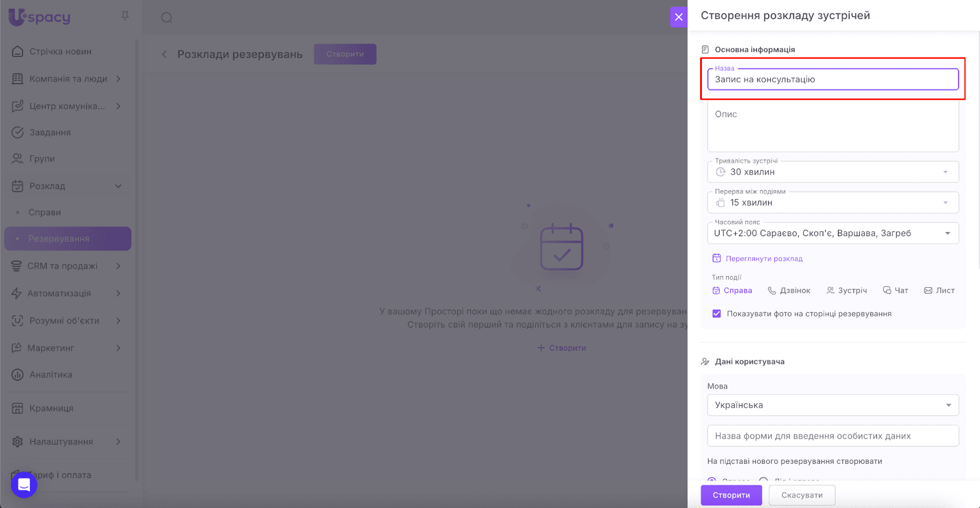Viewport: 980px width, 508px height.
Task: Focus the Назва input field
Action: [833, 80]
